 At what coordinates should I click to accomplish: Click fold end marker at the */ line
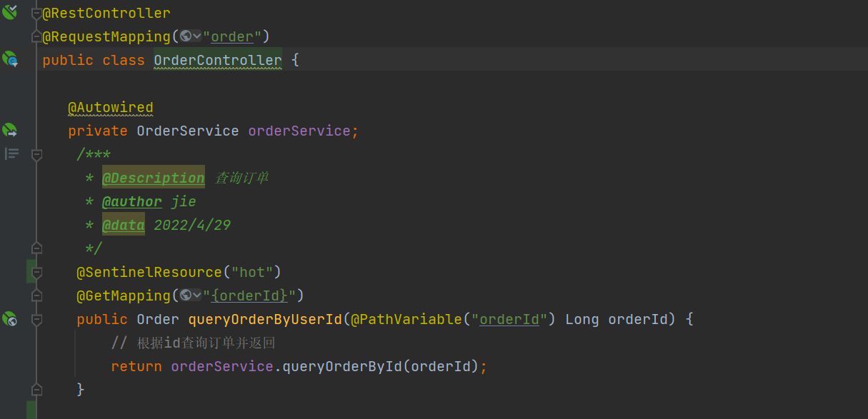click(36, 248)
